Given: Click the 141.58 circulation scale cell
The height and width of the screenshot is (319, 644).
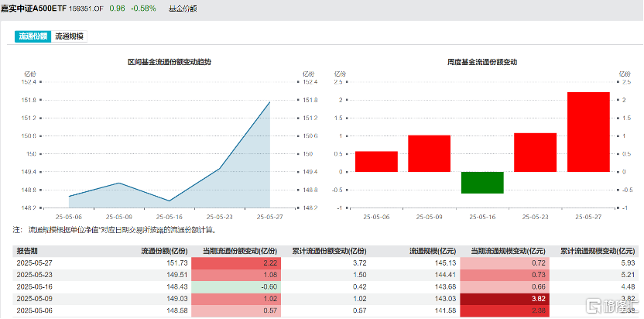Looking at the screenshot, I should tap(446, 310).
